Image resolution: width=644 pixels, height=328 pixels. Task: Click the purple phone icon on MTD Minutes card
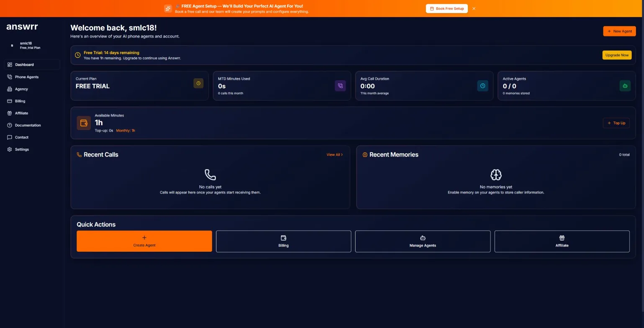340,86
